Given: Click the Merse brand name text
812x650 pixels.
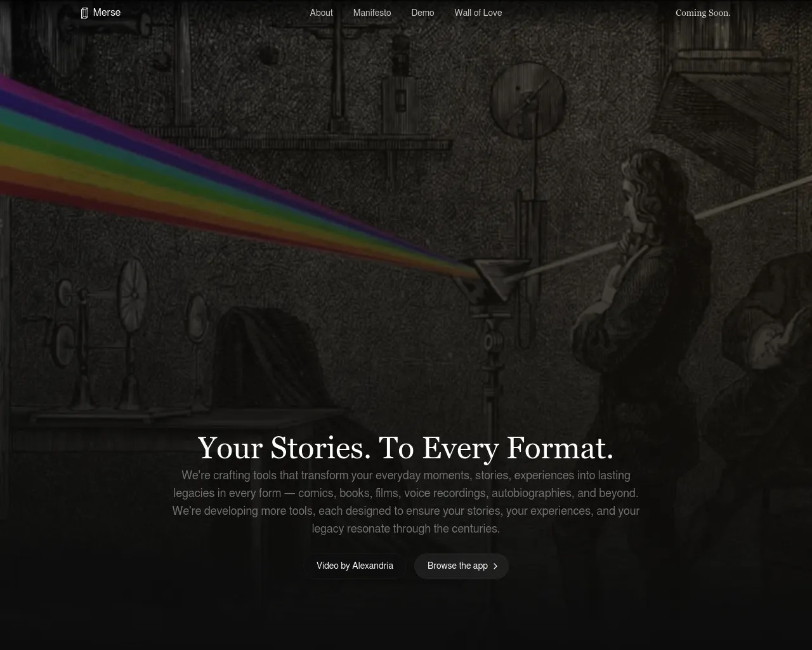Looking at the screenshot, I should [x=107, y=12].
